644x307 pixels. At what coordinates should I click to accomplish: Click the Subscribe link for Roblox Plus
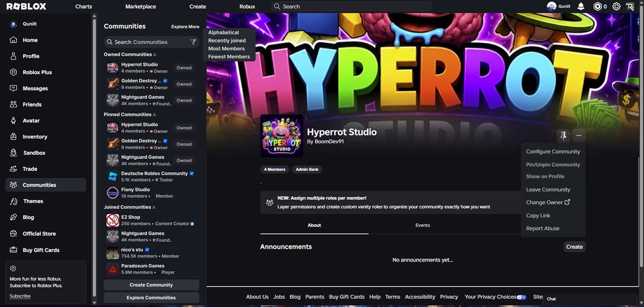[x=20, y=296]
